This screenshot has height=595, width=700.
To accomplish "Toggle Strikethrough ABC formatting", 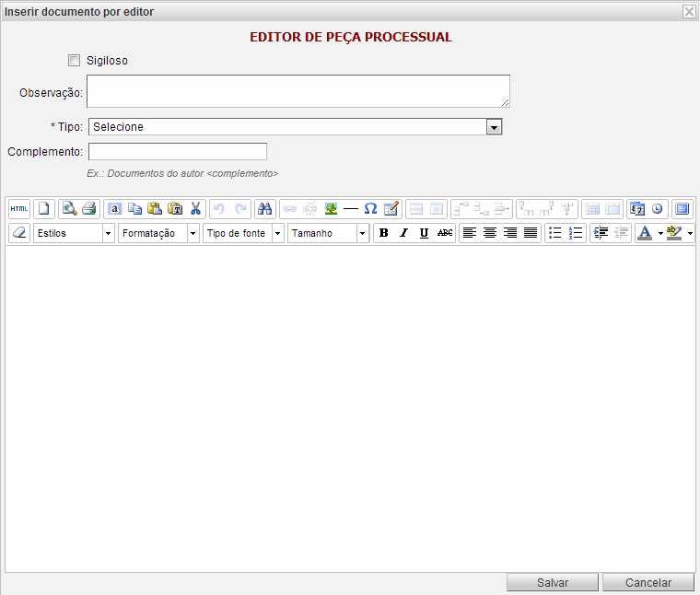I will 445,232.
